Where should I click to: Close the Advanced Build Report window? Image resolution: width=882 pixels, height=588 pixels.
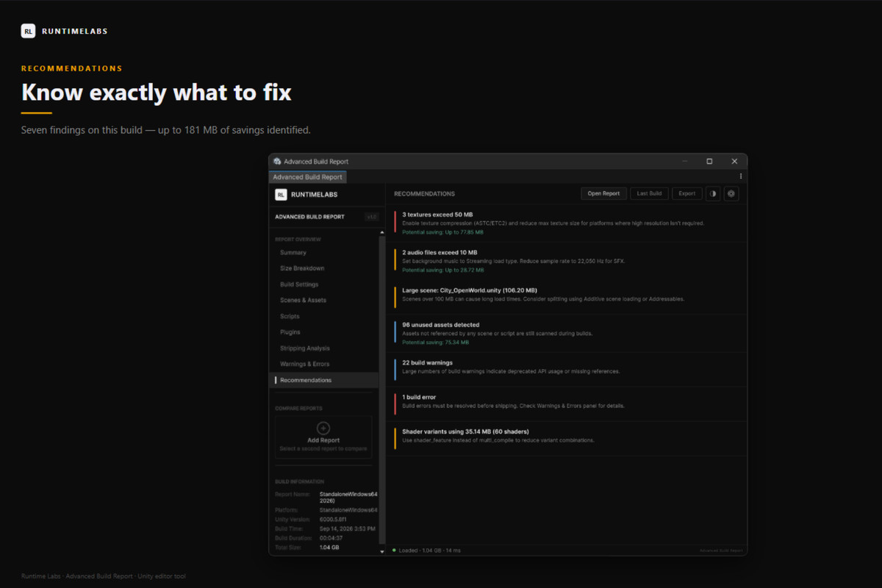(734, 161)
